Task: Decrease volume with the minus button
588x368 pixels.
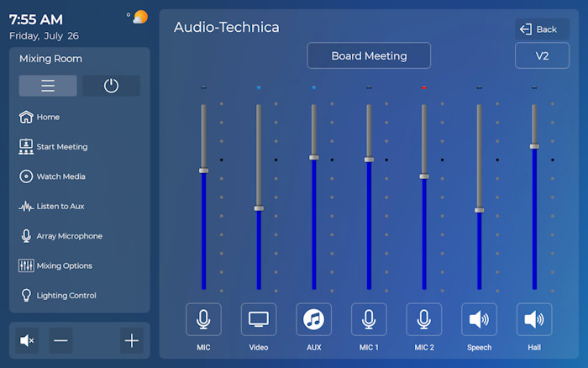Action: tap(60, 340)
